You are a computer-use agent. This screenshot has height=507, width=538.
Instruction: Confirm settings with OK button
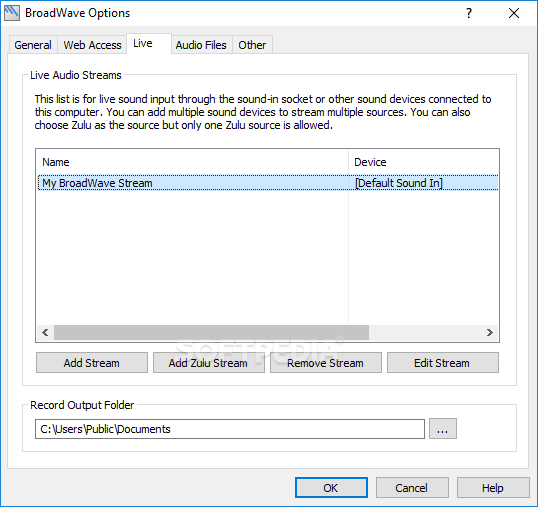[x=331, y=487]
